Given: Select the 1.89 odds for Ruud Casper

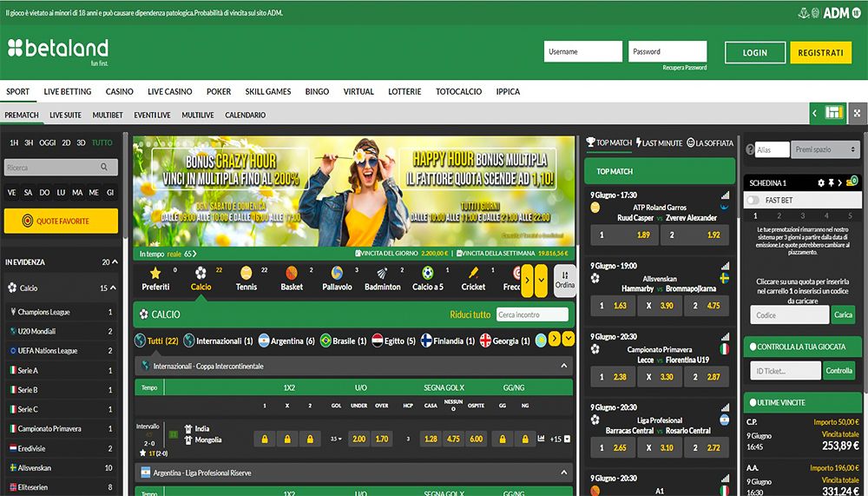Looking at the screenshot, I should click(x=643, y=235).
